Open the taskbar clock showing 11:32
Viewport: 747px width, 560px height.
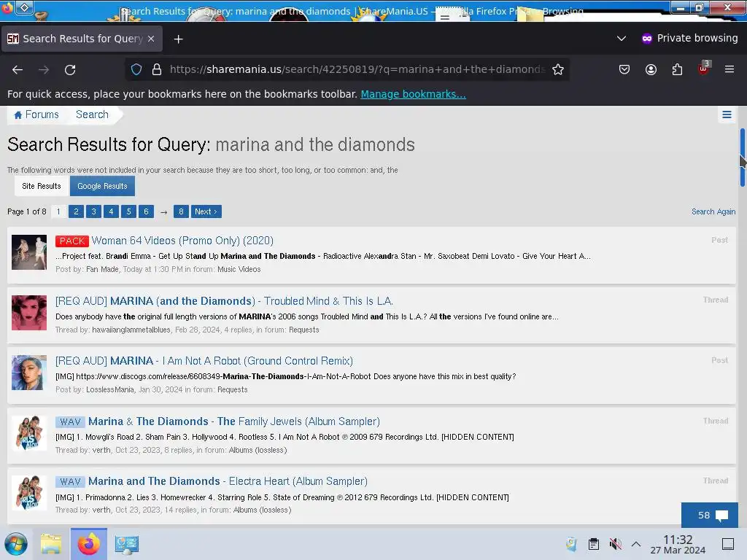click(x=678, y=544)
